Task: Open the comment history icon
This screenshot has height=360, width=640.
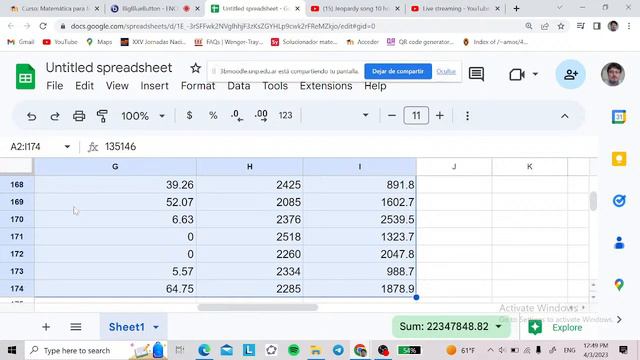Action: point(476,74)
